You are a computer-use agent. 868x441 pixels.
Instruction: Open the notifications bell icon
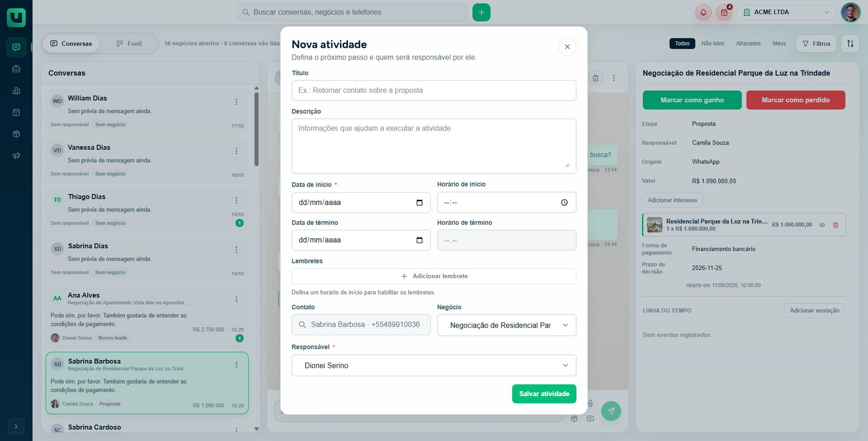coord(703,12)
